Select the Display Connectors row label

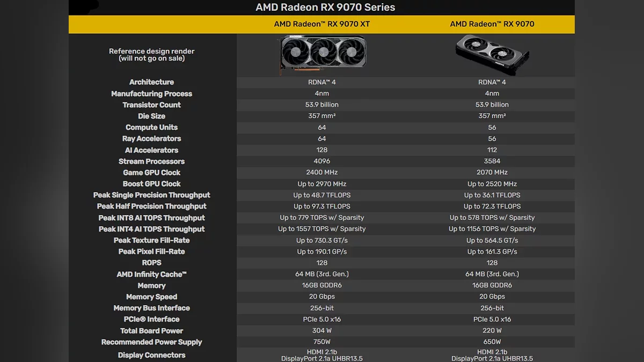tap(151, 355)
